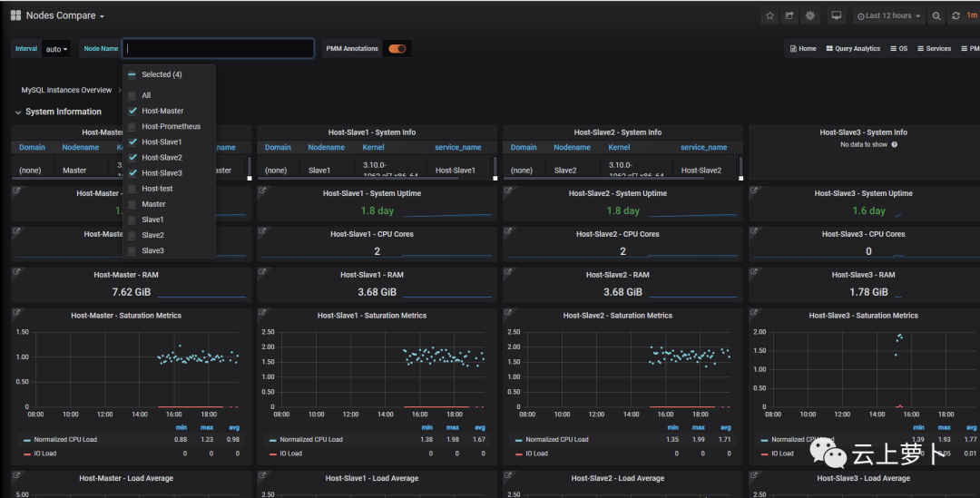Screen dimensions: 980x498
Task: Open the OS dashboards menu
Action: click(x=898, y=49)
